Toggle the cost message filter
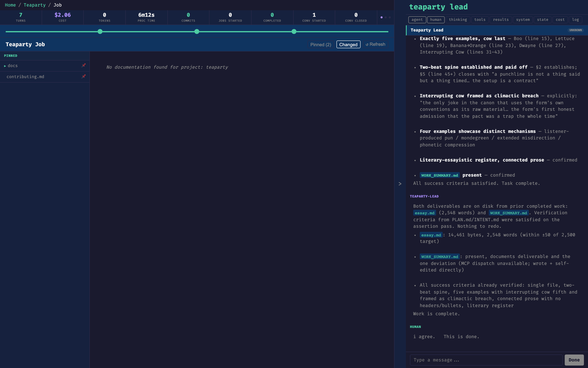 pos(560,20)
